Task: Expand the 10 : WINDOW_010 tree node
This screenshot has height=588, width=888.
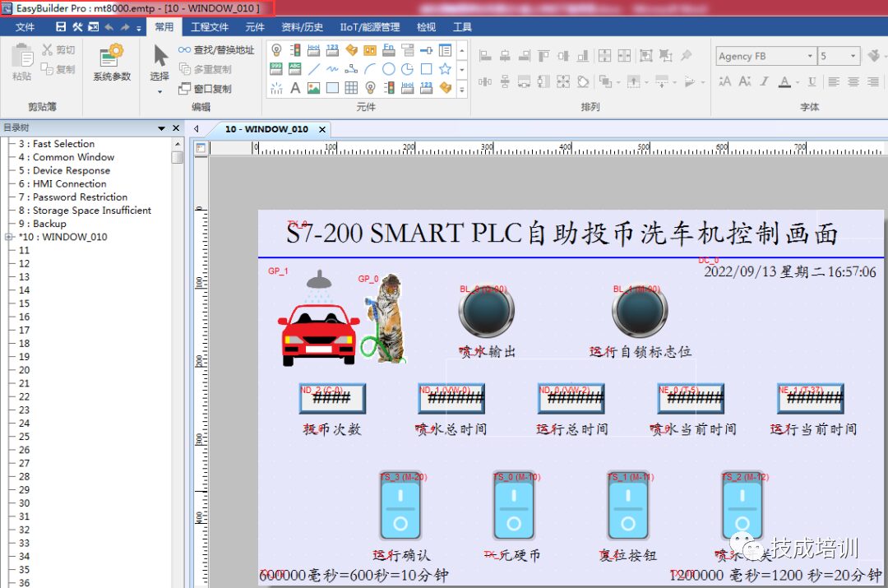Action: (8, 237)
